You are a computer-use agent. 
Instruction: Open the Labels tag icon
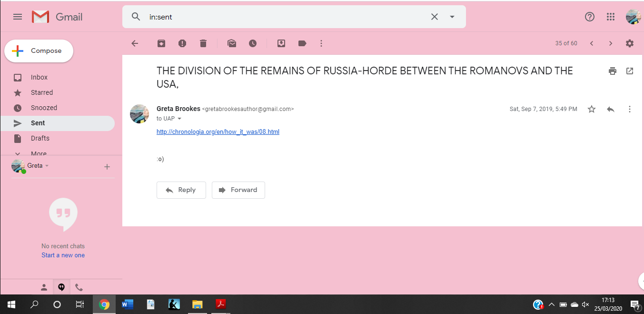click(302, 43)
